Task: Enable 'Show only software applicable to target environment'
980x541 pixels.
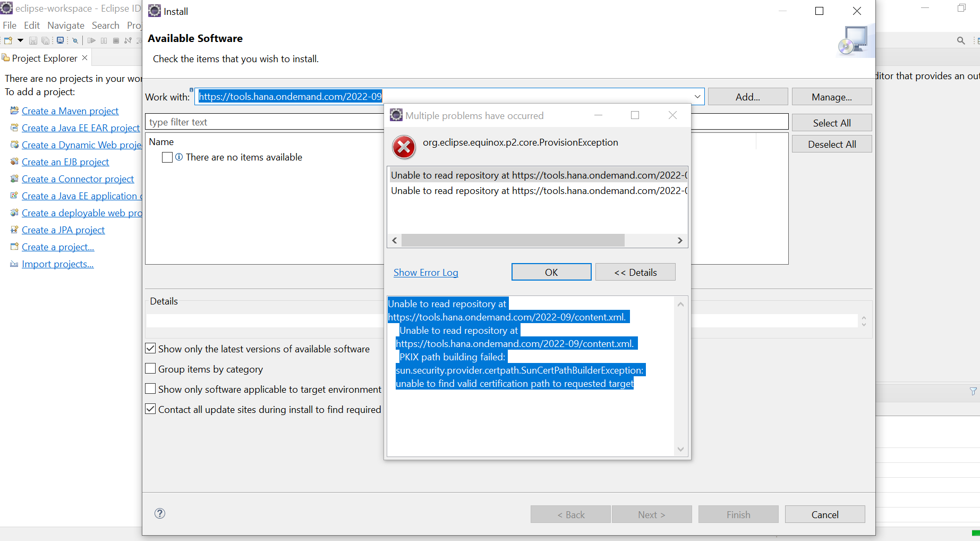Action: (151, 389)
